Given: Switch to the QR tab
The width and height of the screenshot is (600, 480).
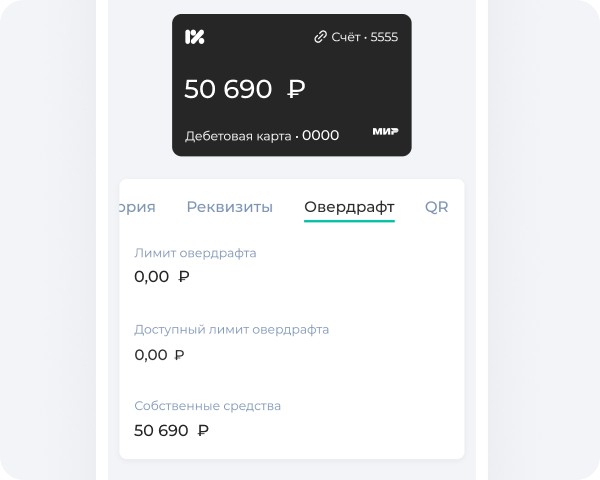Looking at the screenshot, I should pos(436,207).
